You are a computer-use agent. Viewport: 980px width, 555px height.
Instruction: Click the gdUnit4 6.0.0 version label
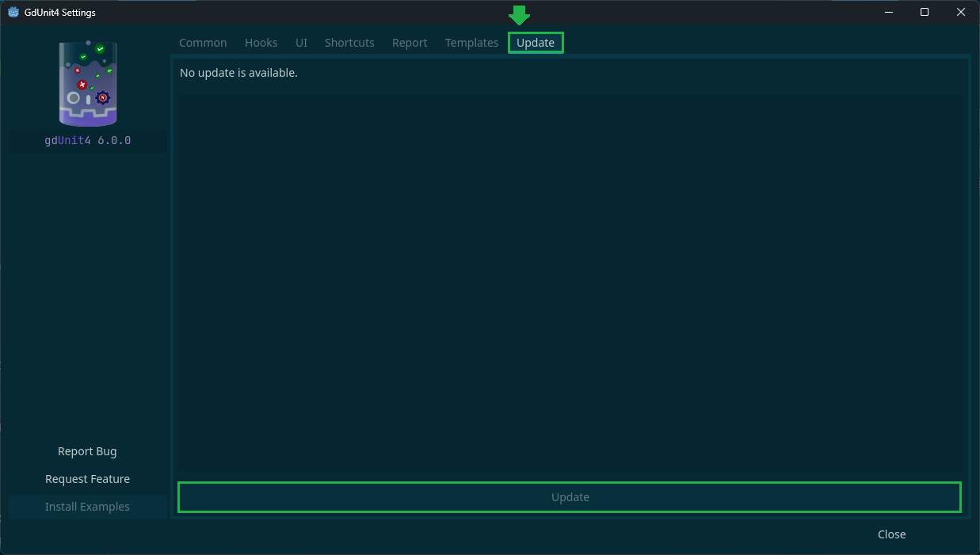(x=87, y=140)
